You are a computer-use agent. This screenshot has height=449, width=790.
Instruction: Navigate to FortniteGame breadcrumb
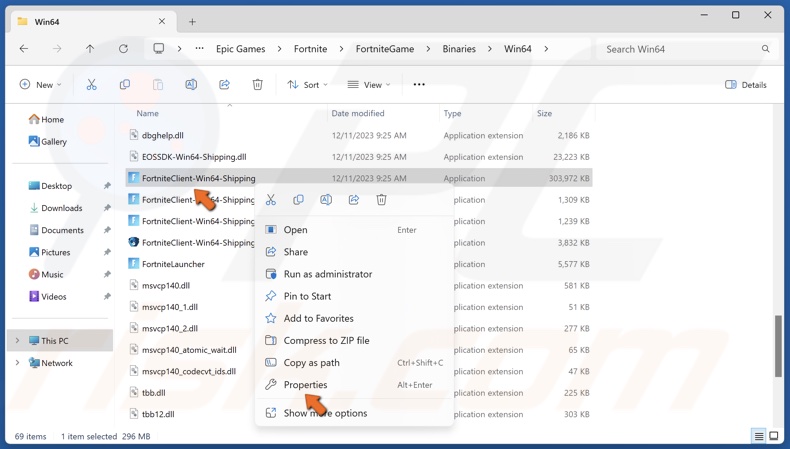tap(385, 49)
